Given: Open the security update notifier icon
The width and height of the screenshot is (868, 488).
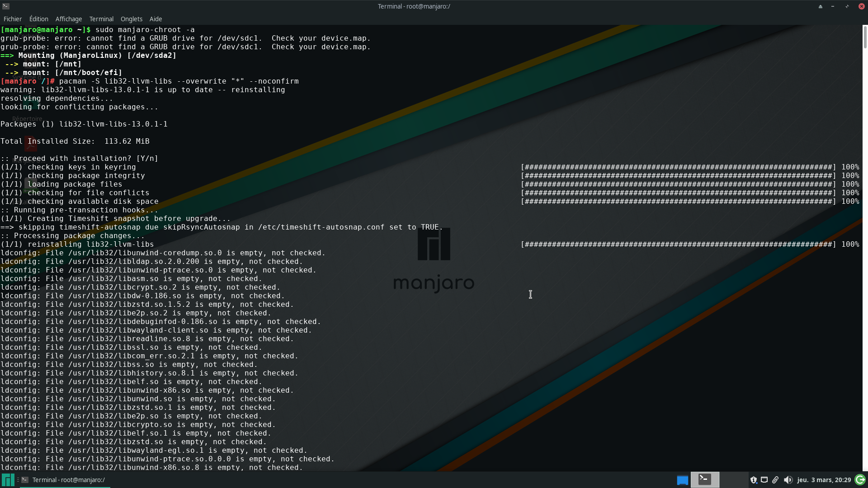Looking at the screenshot, I should coord(753,480).
